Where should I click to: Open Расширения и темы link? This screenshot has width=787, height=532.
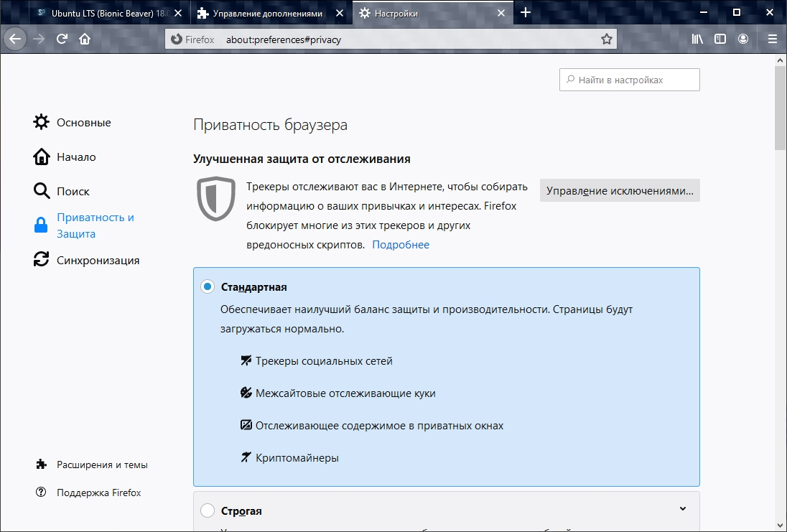click(102, 465)
